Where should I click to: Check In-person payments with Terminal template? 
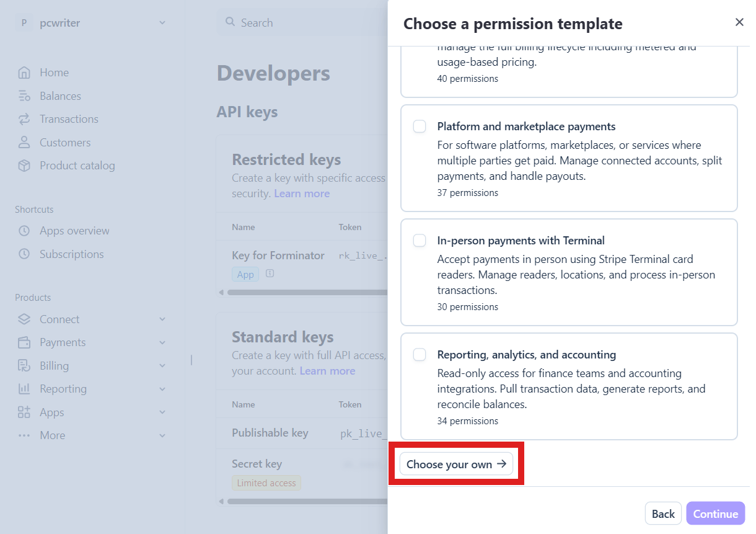pos(420,241)
